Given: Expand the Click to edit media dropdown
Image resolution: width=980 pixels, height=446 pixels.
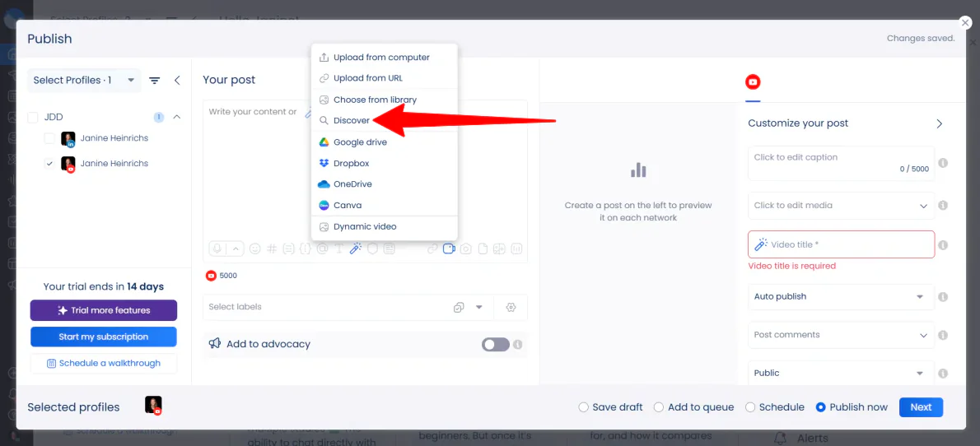Looking at the screenshot, I should point(924,206).
